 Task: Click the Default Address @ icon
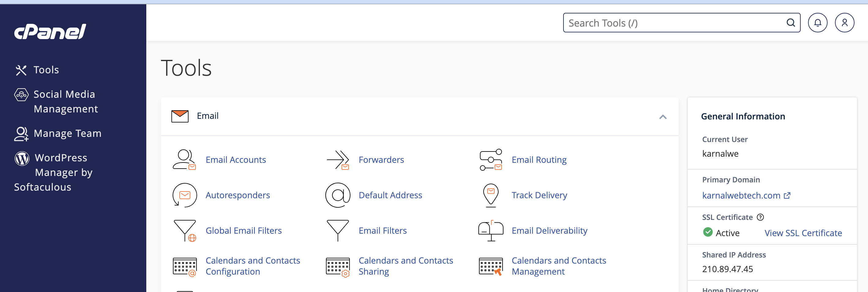point(338,195)
